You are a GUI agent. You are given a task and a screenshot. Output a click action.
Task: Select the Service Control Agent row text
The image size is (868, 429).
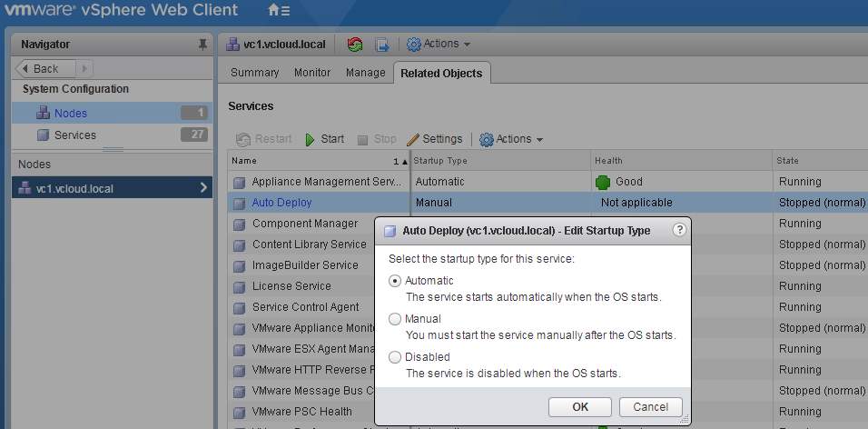coord(306,307)
